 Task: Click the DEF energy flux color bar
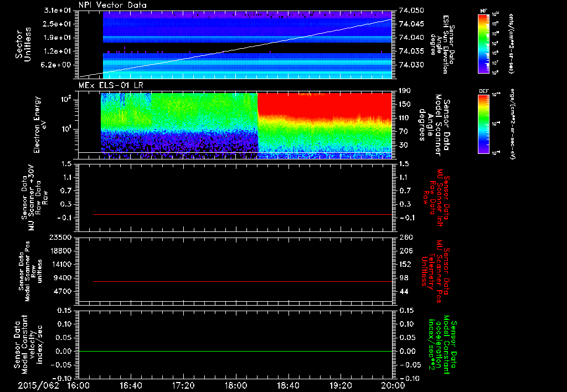click(483, 124)
